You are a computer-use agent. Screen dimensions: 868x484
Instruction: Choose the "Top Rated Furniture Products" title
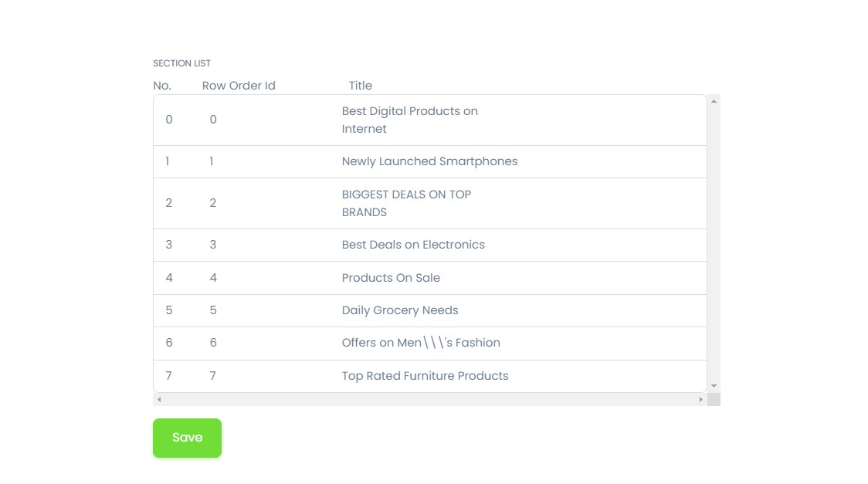[426, 376]
